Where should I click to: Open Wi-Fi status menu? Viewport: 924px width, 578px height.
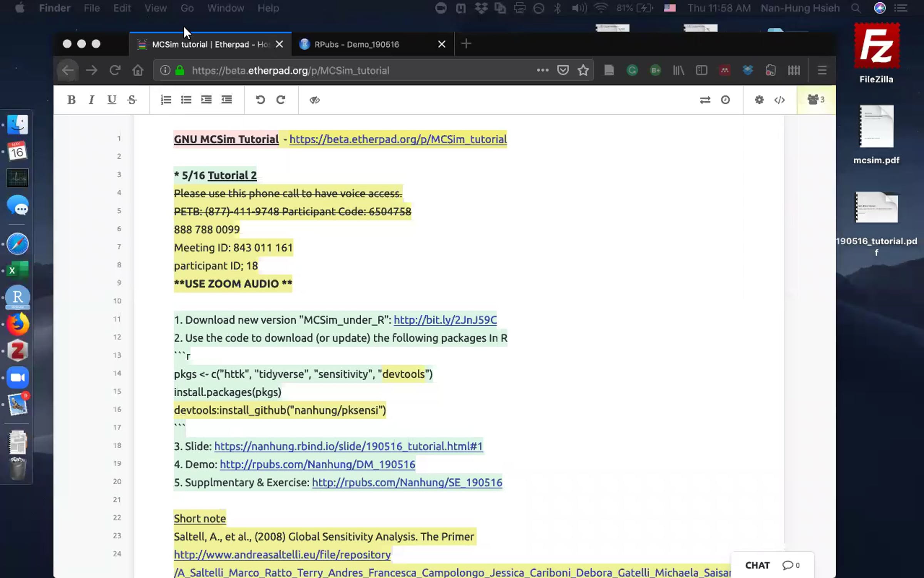(601, 8)
